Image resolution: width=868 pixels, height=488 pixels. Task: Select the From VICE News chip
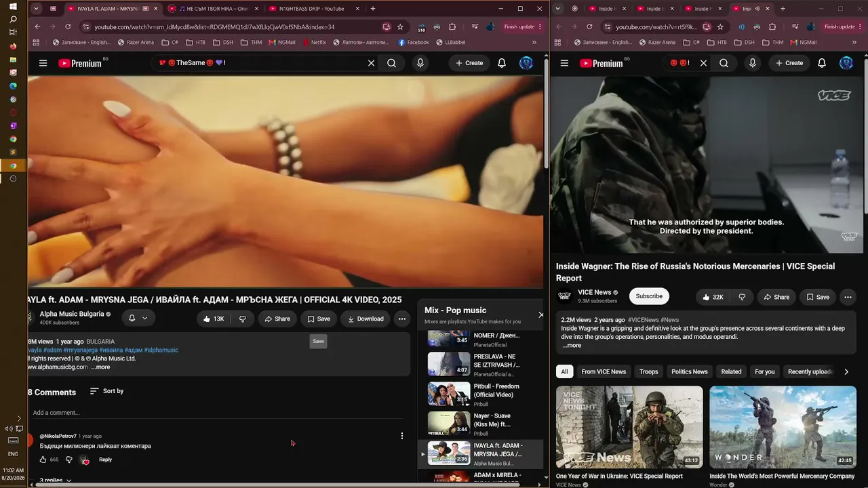(604, 371)
